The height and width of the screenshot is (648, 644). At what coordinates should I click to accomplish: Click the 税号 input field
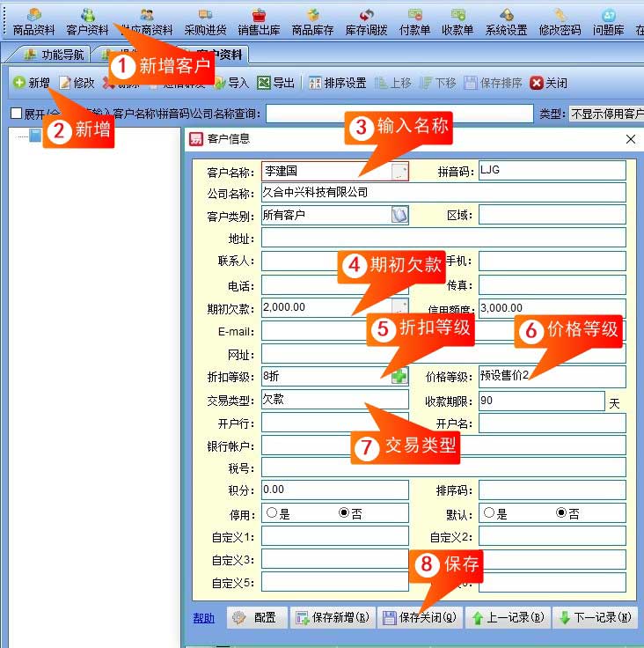(x=443, y=468)
